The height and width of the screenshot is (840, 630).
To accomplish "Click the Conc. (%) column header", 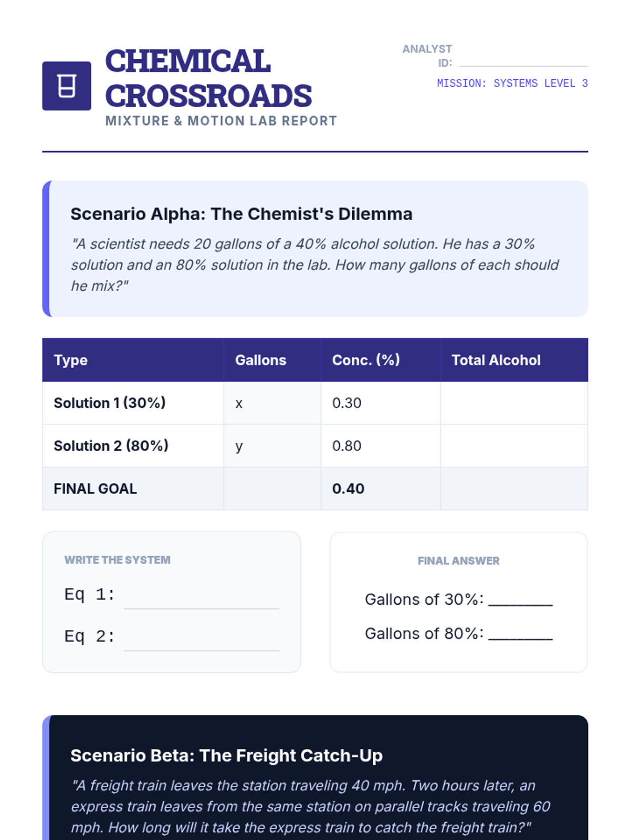I will click(366, 360).
